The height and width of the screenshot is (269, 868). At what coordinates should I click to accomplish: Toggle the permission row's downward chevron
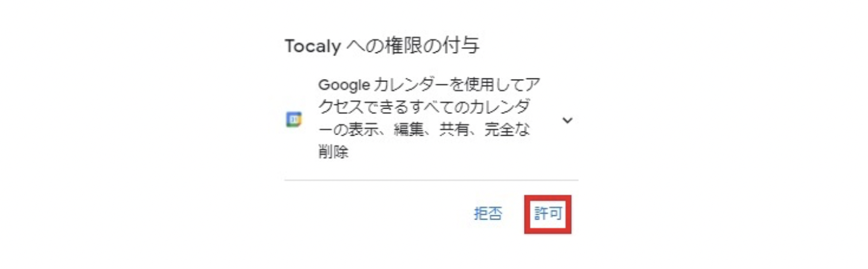[567, 119]
